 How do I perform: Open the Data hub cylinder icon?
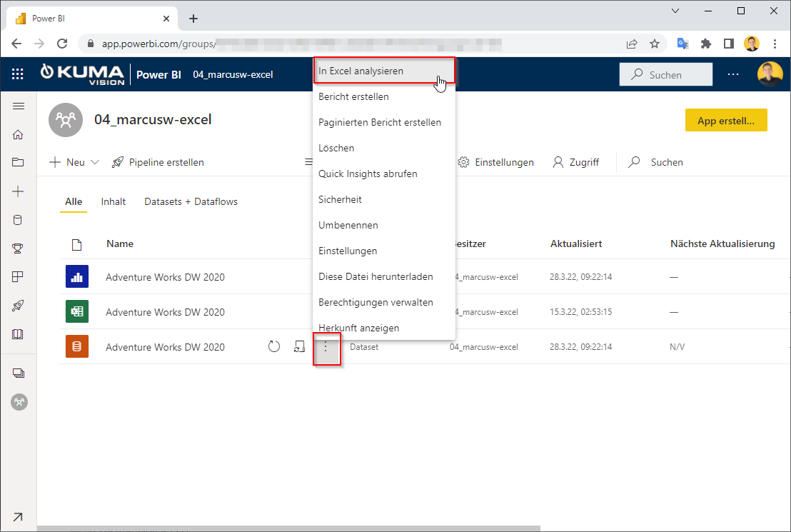18,220
